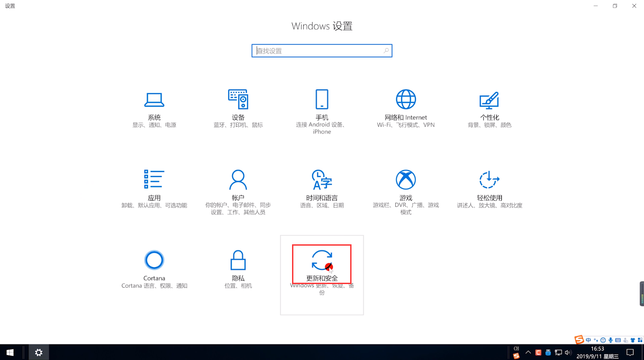Screen dimensions: 644x360
Task: Open the 时间和语言 settings category
Action: (322, 190)
